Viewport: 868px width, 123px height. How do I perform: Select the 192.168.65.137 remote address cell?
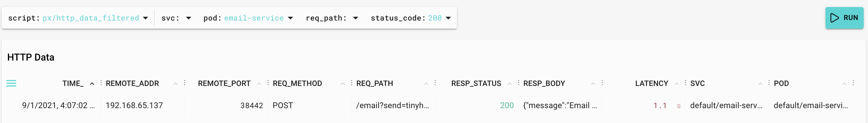click(134, 105)
